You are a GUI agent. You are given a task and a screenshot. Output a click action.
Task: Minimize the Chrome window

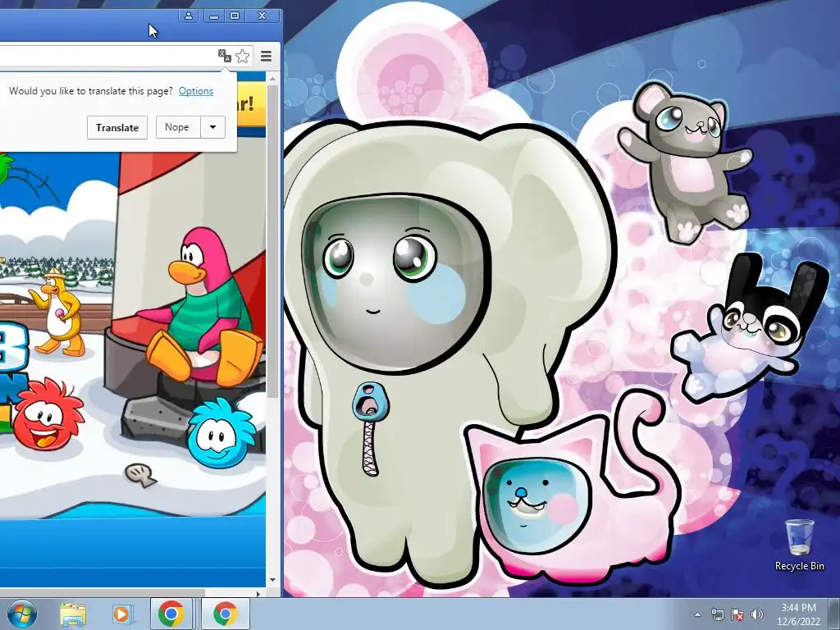(214, 16)
